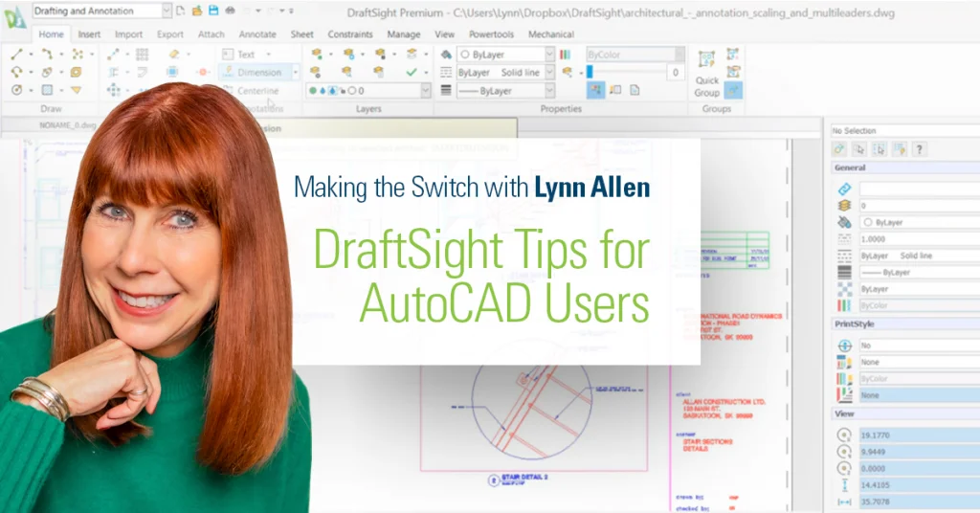The image size is (980, 513).
Task: Click the No Selection field in Properties palette
Action: 900,130
